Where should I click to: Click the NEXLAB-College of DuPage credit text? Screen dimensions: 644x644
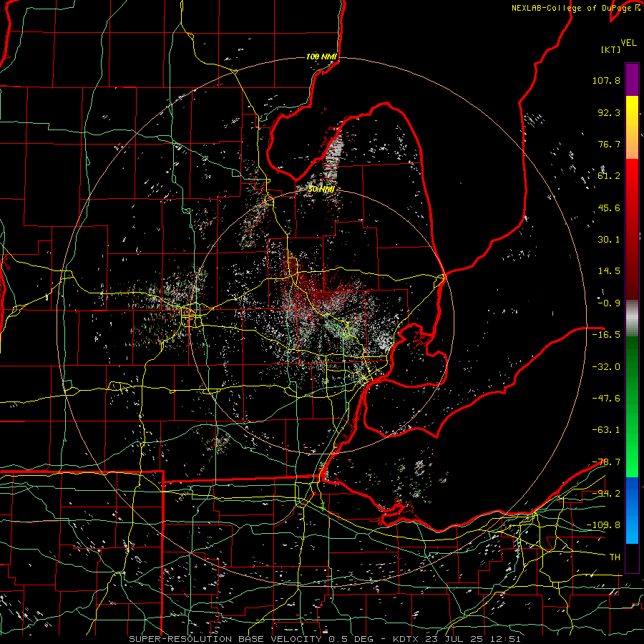[572, 8]
